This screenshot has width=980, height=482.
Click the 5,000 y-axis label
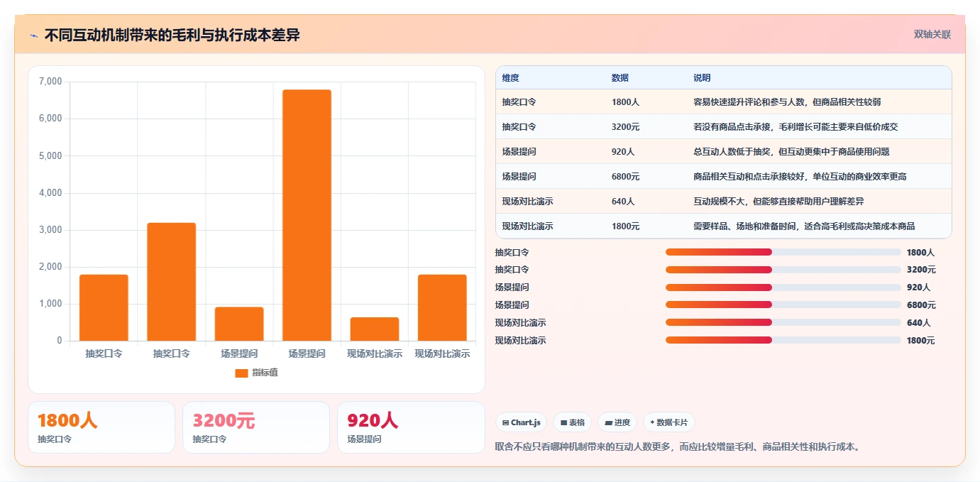click(x=50, y=155)
